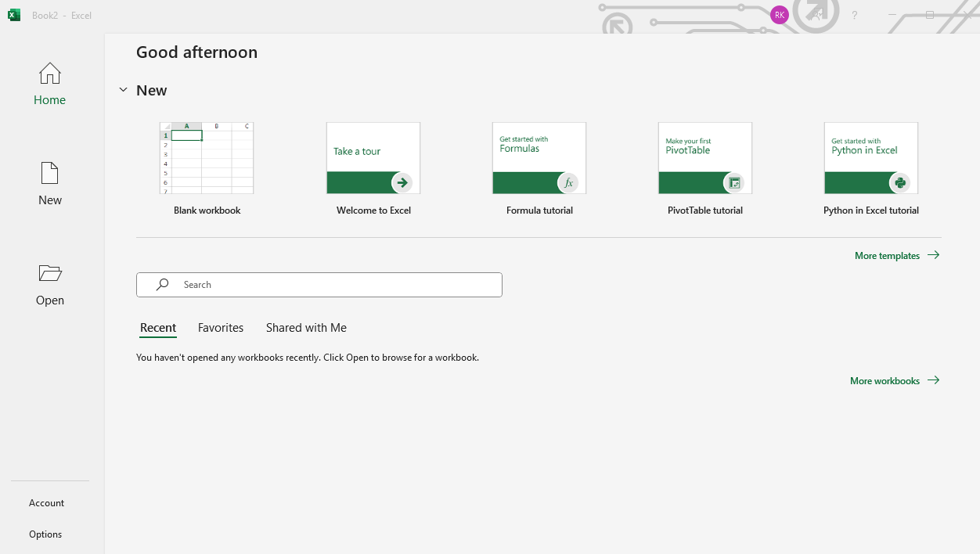Click the Welcome to Excel label

373,210
